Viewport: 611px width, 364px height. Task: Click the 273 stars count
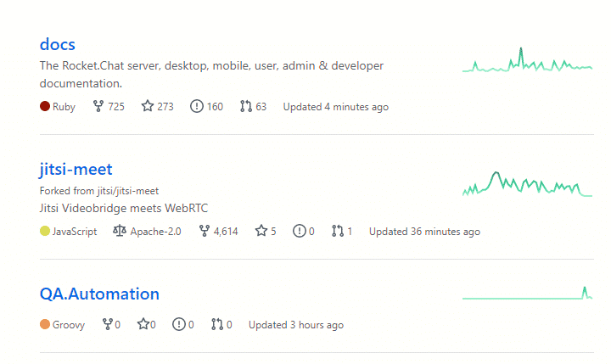[x=165, y=107]
